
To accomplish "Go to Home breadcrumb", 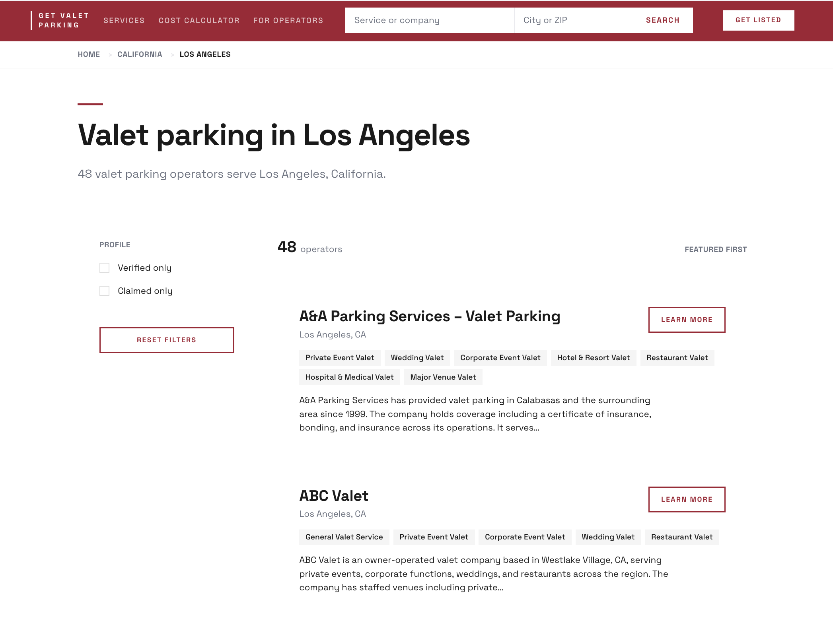I will pos(89,54).
